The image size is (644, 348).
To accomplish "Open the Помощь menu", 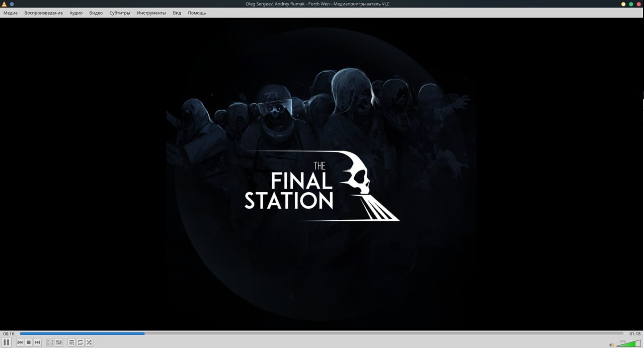I will (197, 13).
